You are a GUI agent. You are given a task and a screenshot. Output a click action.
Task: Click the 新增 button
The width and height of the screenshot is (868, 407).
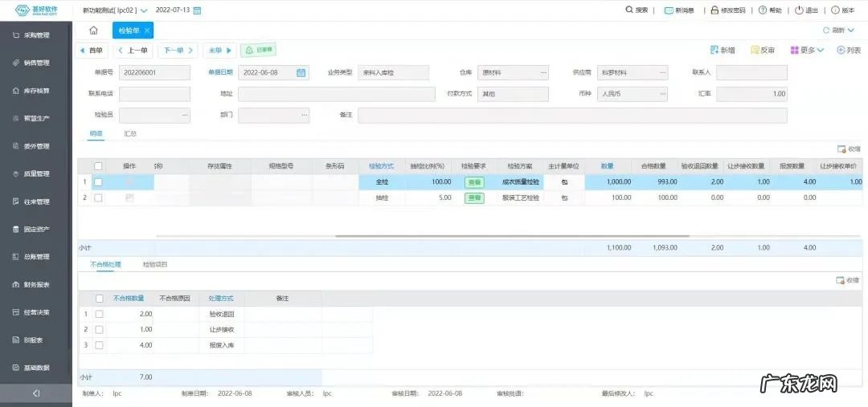[723, 50]
